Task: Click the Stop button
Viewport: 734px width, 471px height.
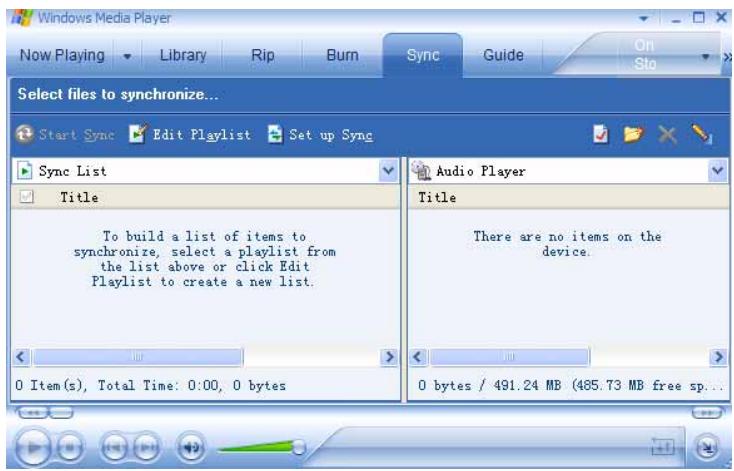Action: pyautogui.click(x=70, y=448)
